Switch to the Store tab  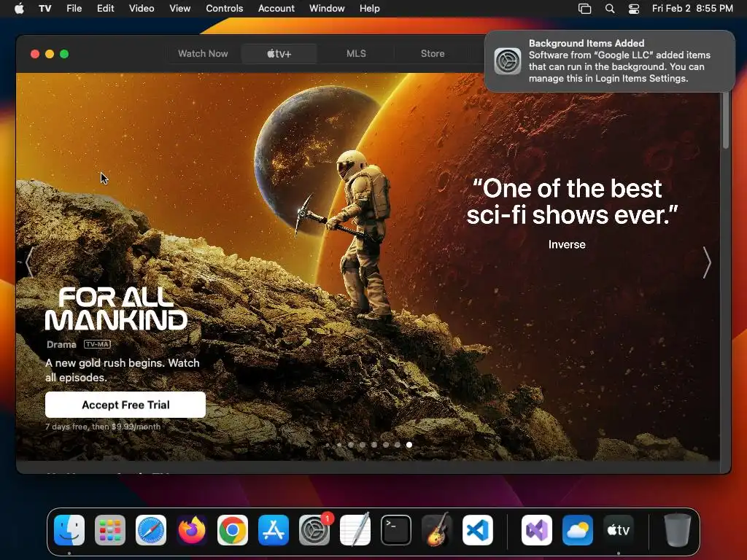[x=433, y=53]
